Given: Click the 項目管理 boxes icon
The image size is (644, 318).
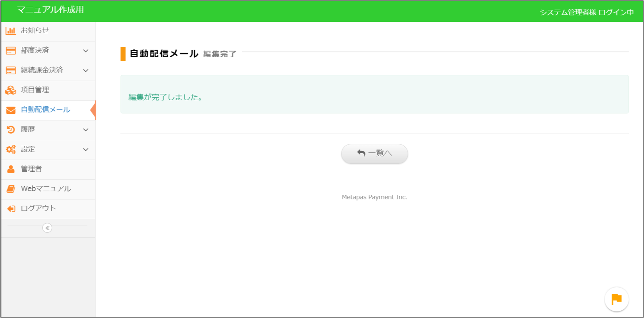Looking at the screenshot, I should click(11, 90).
